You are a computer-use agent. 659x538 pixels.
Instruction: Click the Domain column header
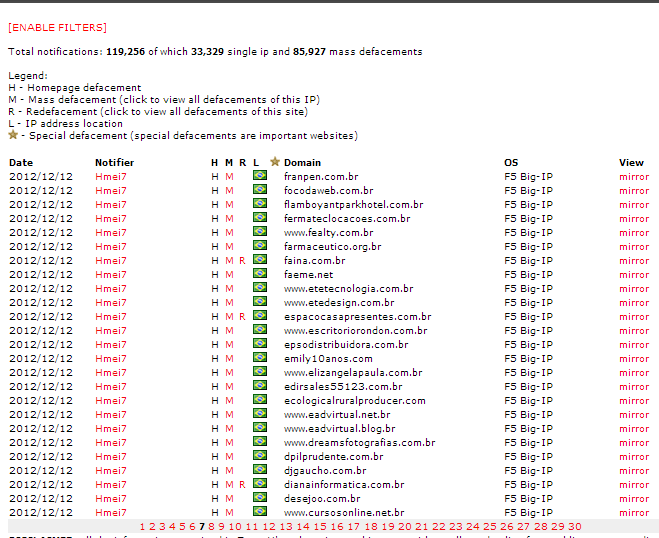(x=302, y=163)
